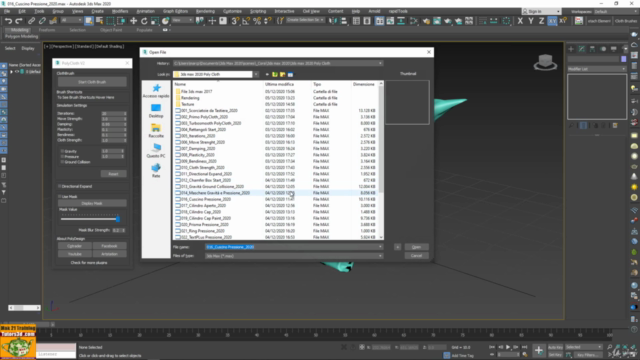Toggle the Angle Snap icon
640x360 pixels.
pos(246,21)
